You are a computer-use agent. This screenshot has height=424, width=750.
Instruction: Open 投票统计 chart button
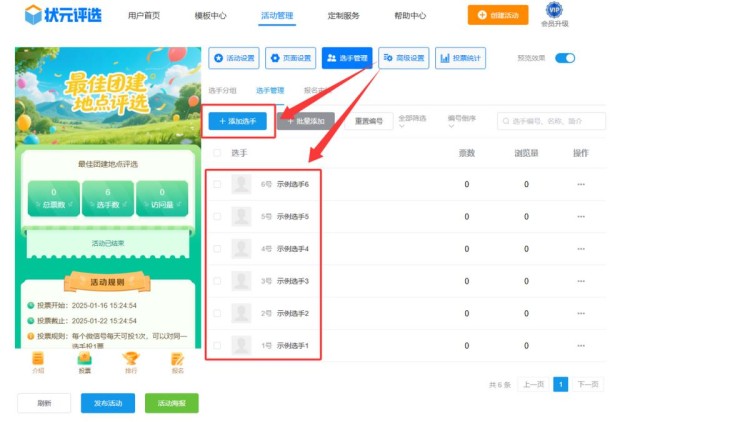460,58
